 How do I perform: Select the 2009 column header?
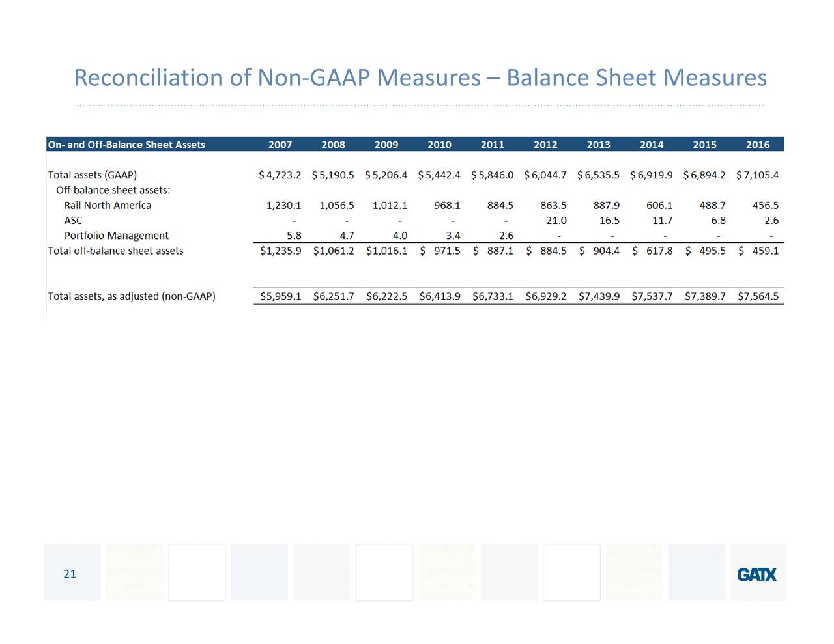point(386,145)
